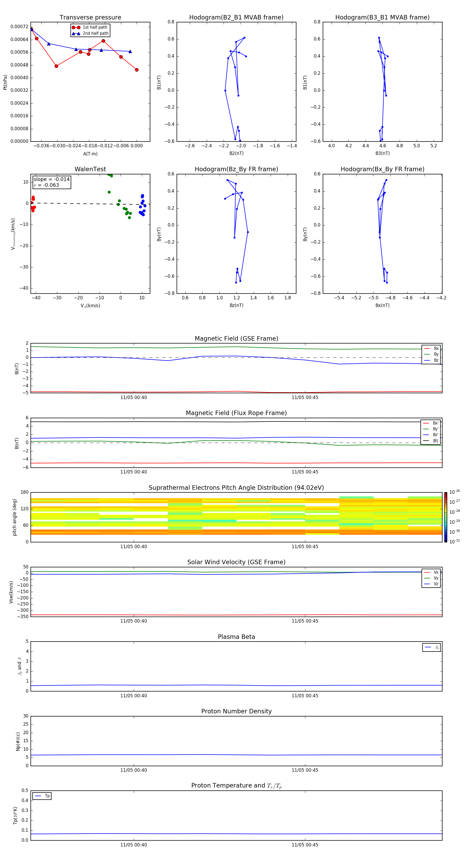This screenshot has height=868, width=473.
Task: Click the "Magnetic Field (Flux Rope Frame)" title
Action: pyautogui.click(x=236, y=413)
